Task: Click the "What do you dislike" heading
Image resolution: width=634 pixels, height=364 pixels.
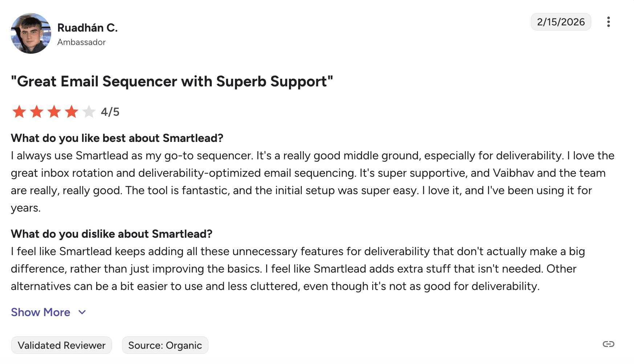Action: point(111,234)
